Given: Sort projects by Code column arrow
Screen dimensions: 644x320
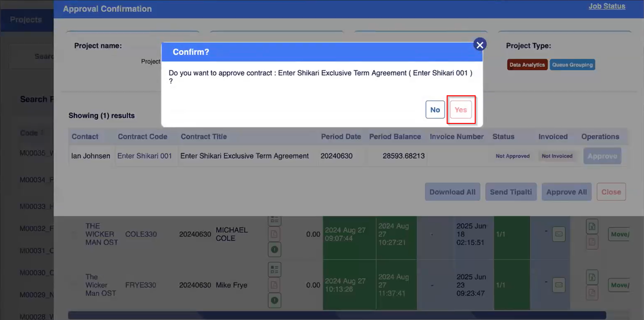Looking at the screenshot, I should point(42,133).
